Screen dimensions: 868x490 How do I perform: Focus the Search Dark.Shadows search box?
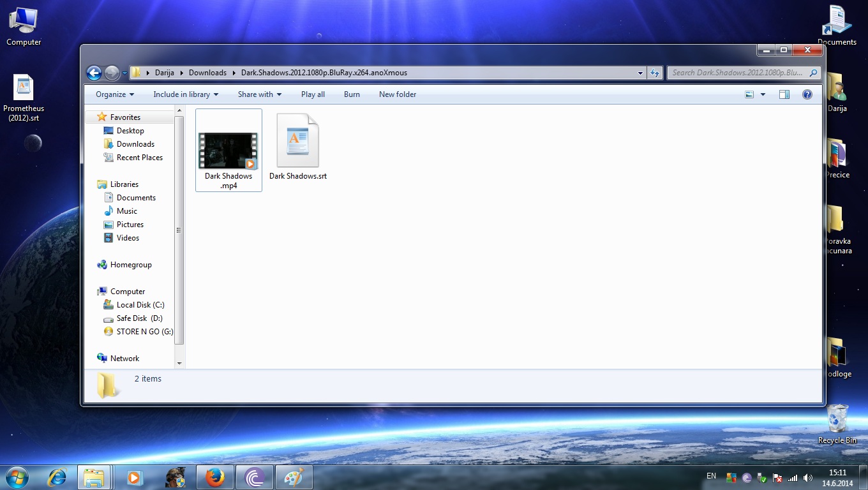(x=743, y=73)
